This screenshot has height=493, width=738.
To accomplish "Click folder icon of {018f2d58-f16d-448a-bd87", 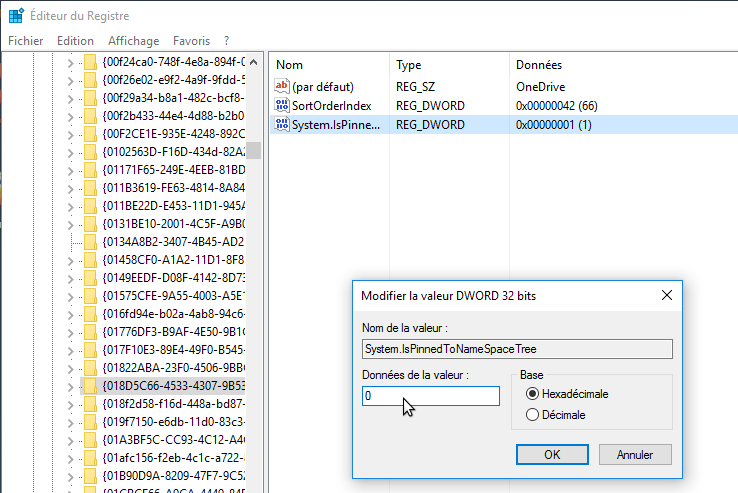I will coord(90,404).
